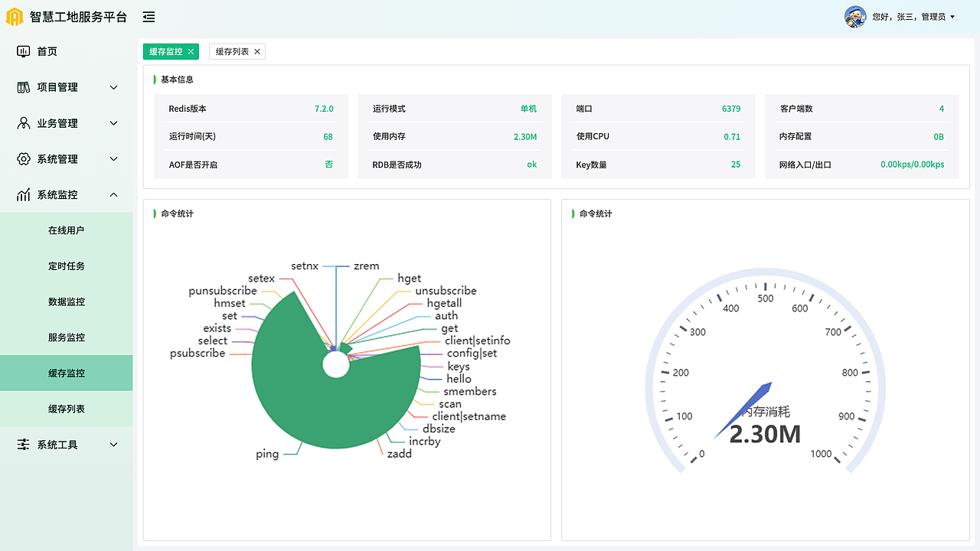This screenshot has width=980, height=551.
Task: Click the ping label in chart
Action: 267,454
